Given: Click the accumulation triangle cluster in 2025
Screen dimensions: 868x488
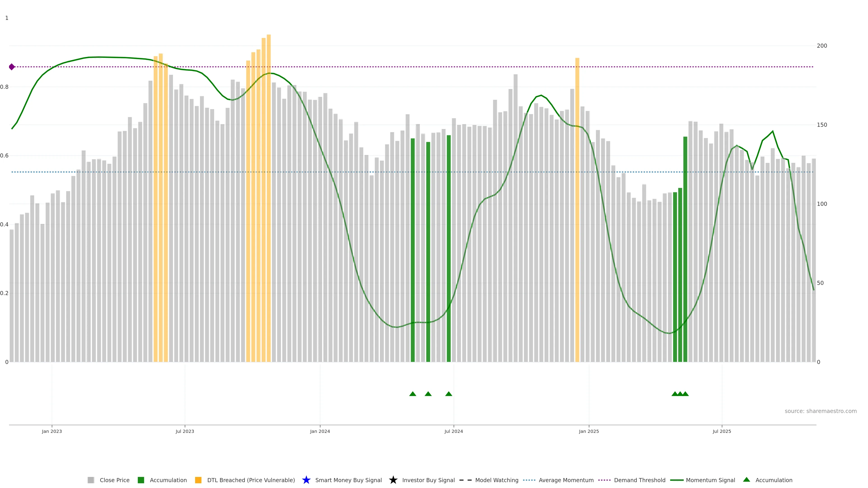Looking at the screenshot, I should click(680, 394).
